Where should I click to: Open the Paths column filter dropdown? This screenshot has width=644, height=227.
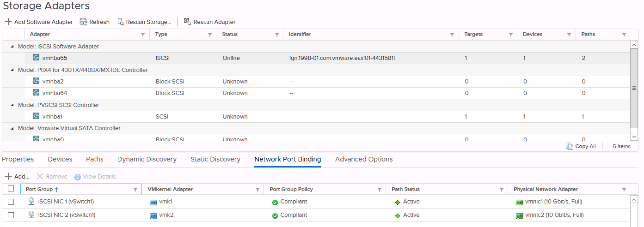pos(624,35)
